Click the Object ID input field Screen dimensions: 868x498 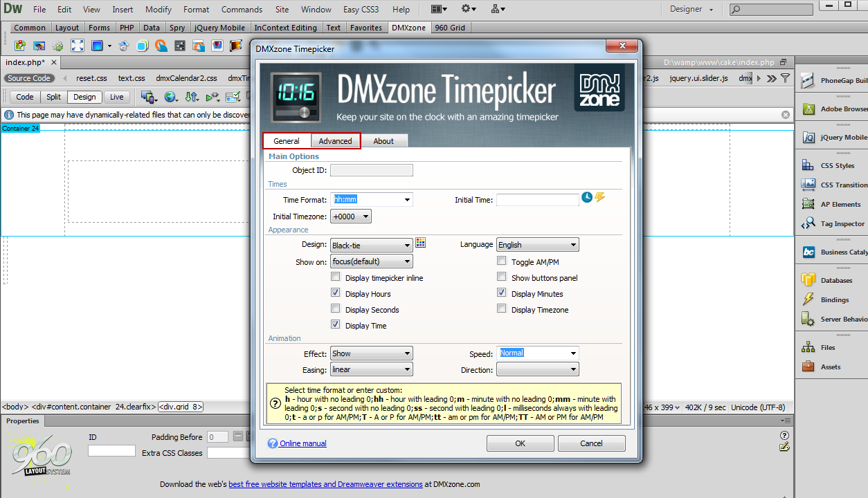pyautogui.click(x=372, y=170)
